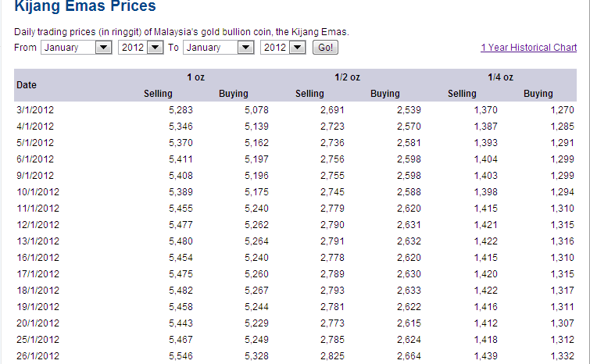Click the 1/4 oz buying price 1,332
The width and height of the screenshot is (590, 364).
click(x=562, y=356)
